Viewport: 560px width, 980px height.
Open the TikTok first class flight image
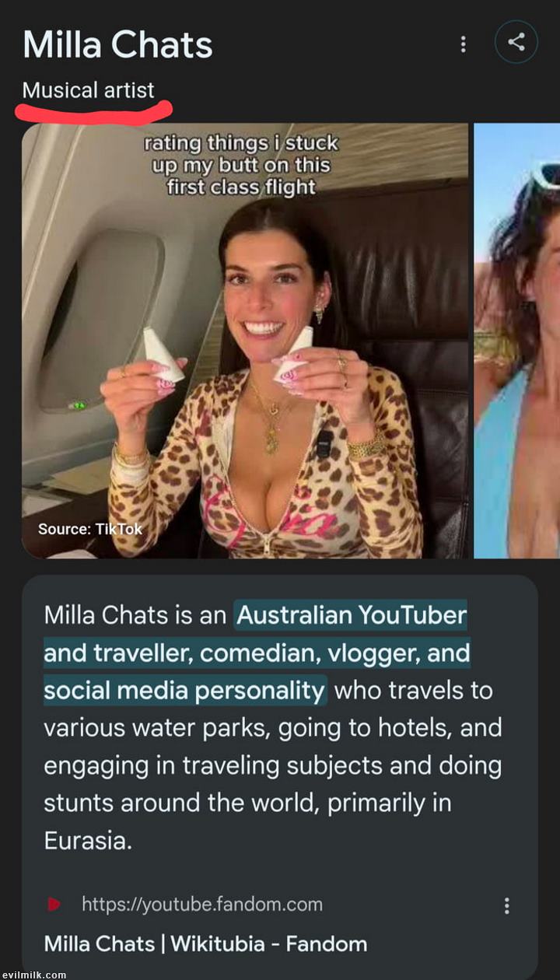pos(245,341)
